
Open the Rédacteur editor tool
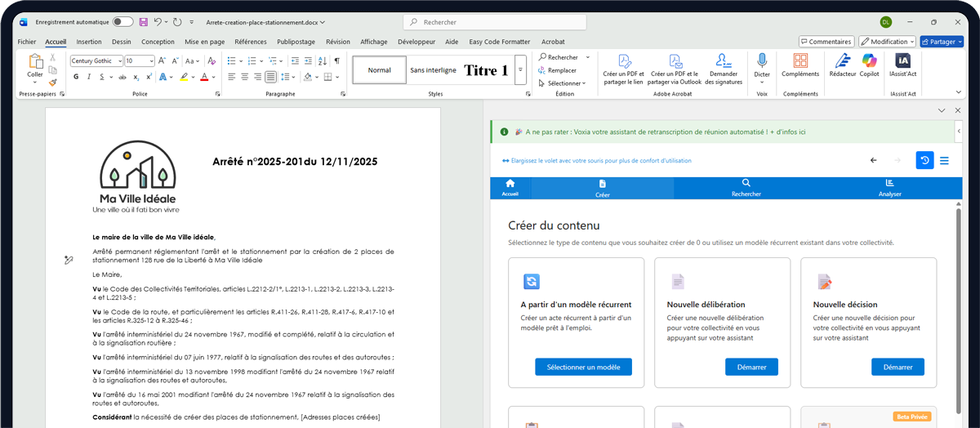click(x=842, y=65)
